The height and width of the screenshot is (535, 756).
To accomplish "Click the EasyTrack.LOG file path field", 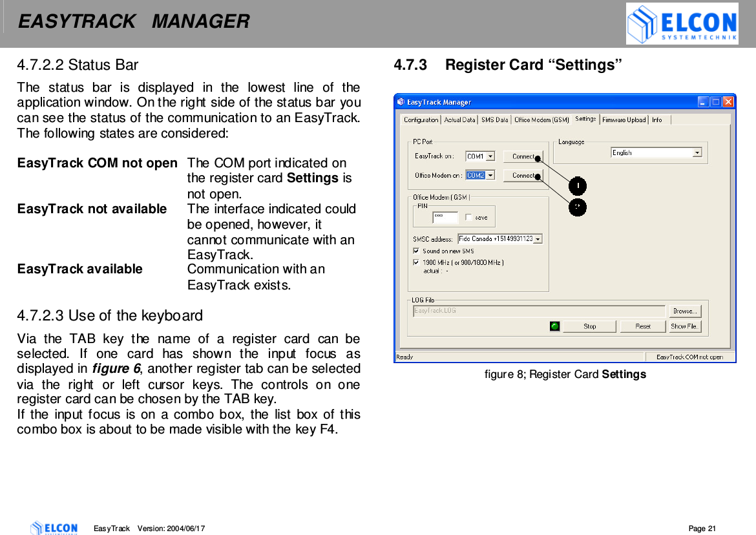I will pyautogui.click(x=540, y=311).
